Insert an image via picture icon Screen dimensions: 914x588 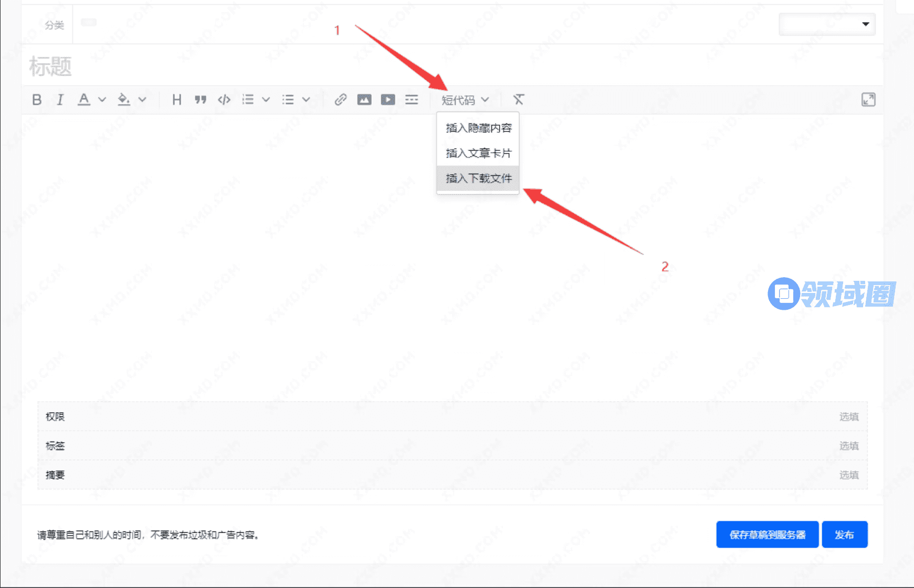coord(364,100)
